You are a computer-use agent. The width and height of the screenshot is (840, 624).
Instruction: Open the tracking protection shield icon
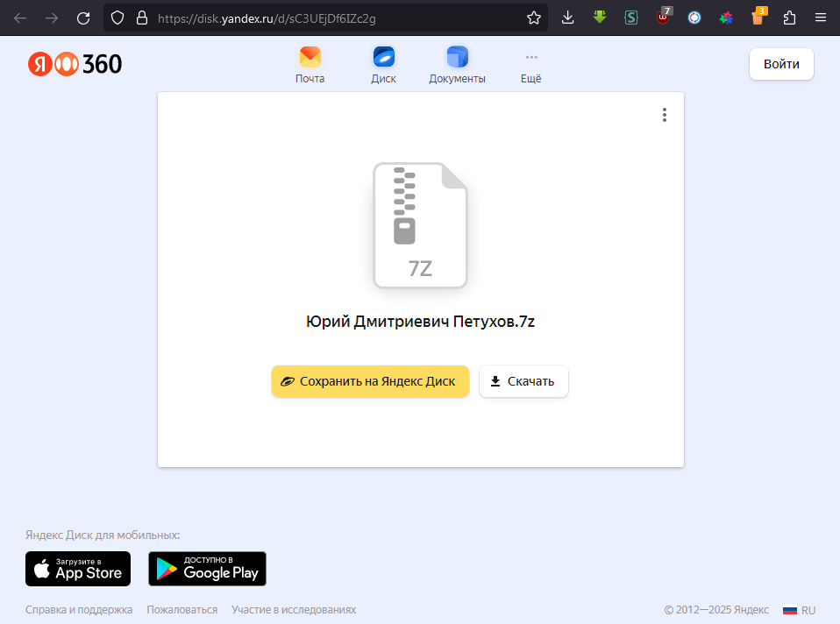(117, 18)
